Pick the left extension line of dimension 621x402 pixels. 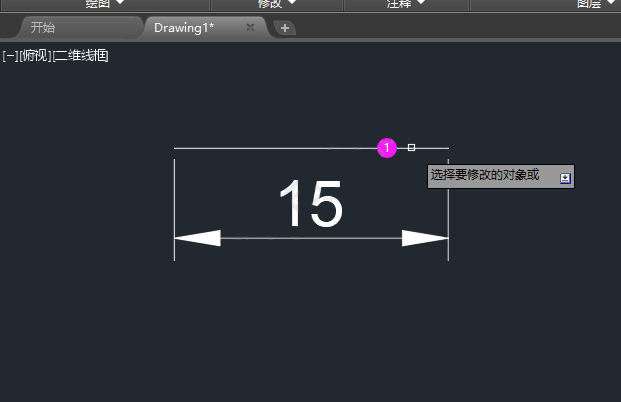click(174, 210)
